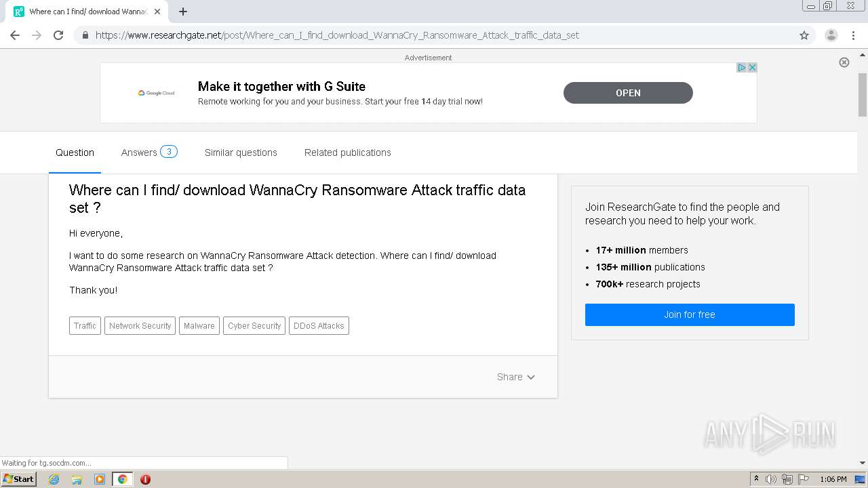Reload the page with refresh icon
This screenshot has height=488, width=868.
[x=58, y=35]
